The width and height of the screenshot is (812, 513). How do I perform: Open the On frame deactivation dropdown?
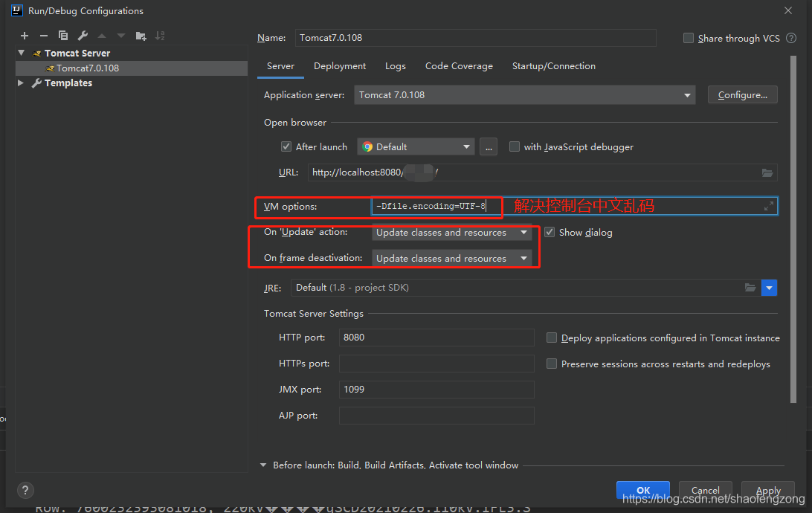click(451, 258)
